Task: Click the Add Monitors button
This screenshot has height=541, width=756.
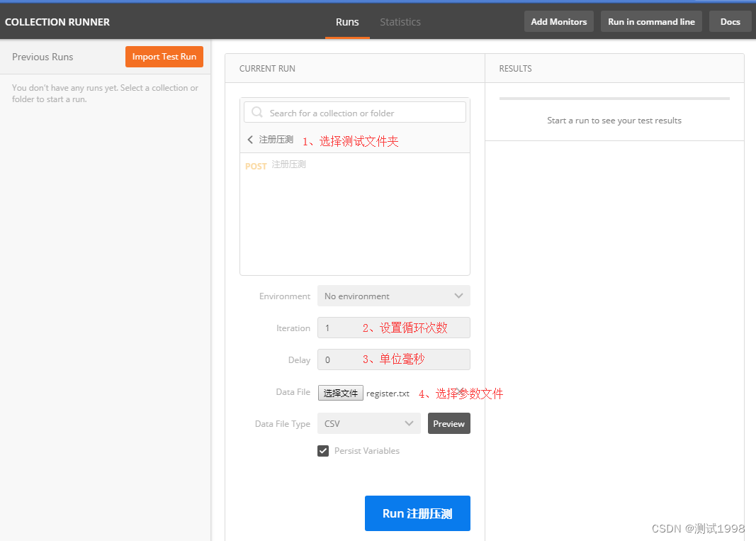Action: pyautogui.click(x=559, y=22)
